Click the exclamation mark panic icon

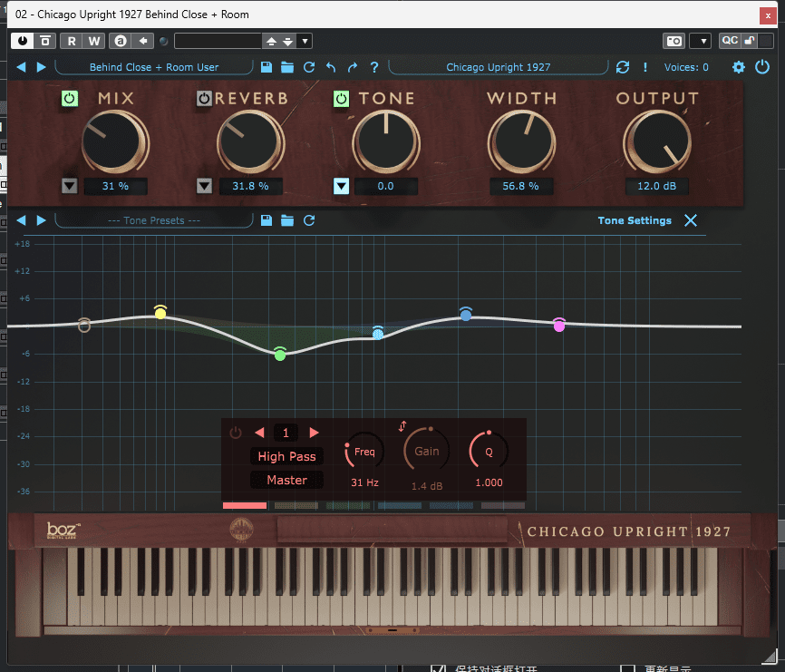[645, 67]
